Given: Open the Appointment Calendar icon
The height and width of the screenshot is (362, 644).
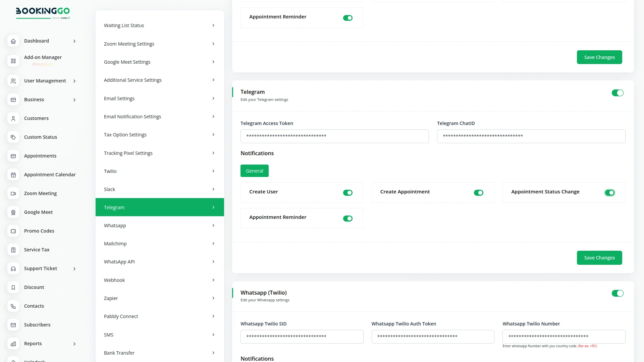Looking at the screenshot, I should click(x=13, y=175).
